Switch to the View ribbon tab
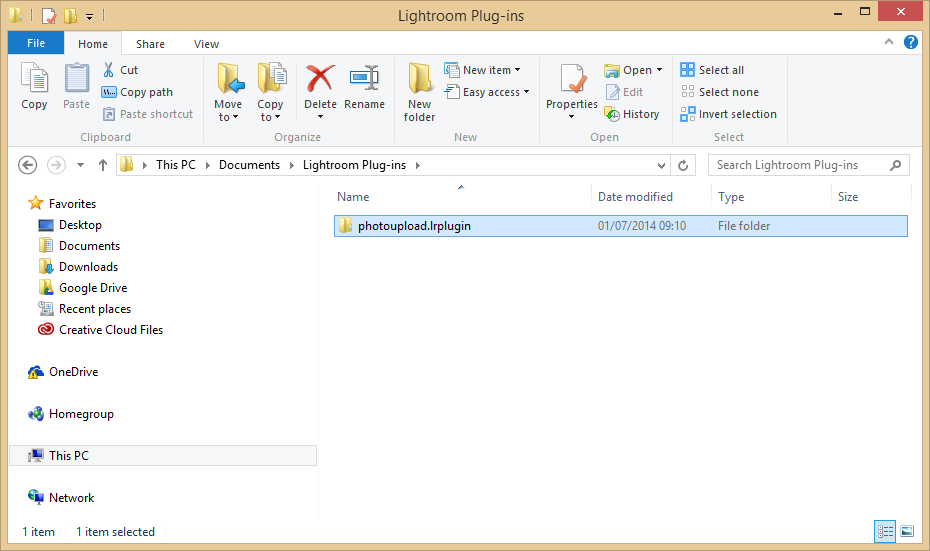The width and height of the screenshot is (930, 551). click(x=206, y=44)
